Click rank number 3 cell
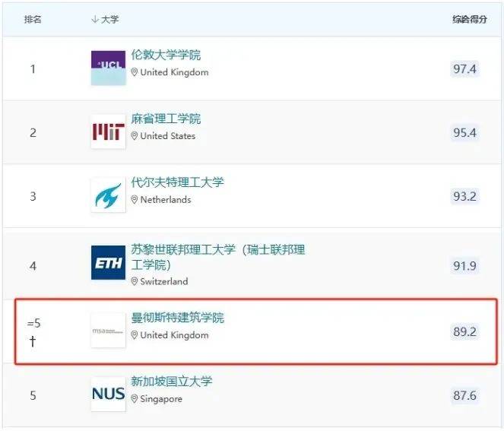This screenshot has height=431, width=504. pos(33,196)
